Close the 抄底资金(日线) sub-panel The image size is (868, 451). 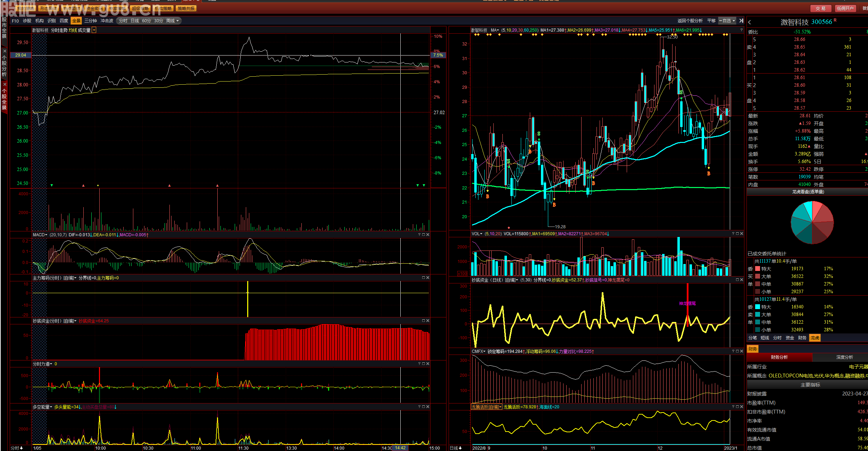coord(742,280)
